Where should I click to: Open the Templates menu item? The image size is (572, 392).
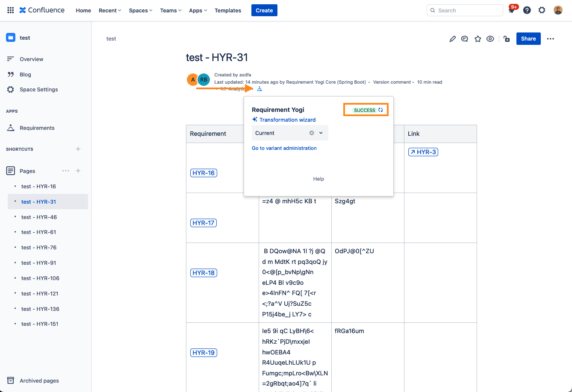coord(228,11)
